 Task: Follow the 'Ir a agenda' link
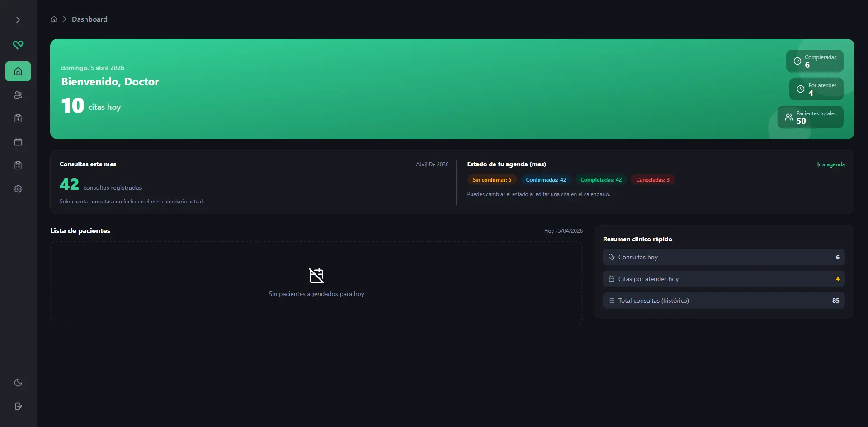tap(831, 164)
